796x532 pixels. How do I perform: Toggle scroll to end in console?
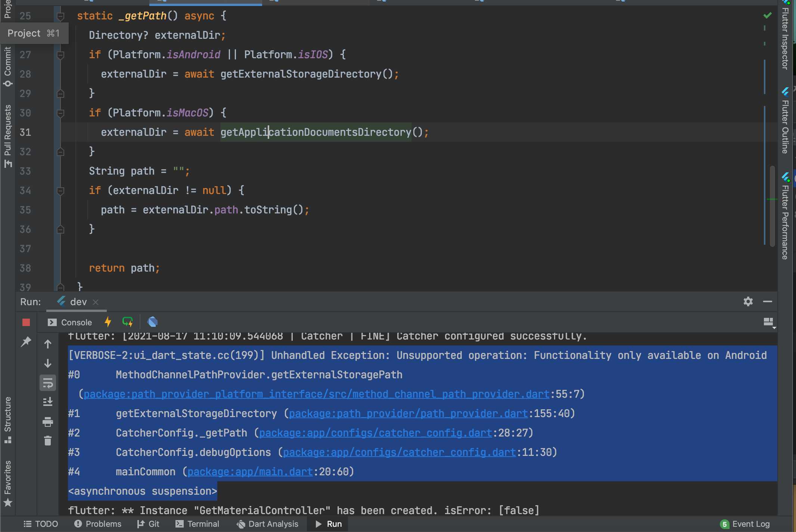click(x=47, y=402)
